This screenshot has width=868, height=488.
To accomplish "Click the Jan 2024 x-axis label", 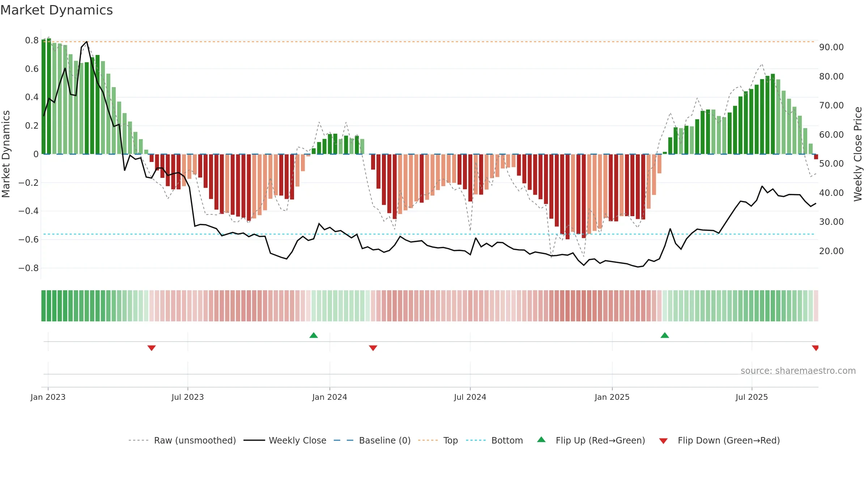I will coord(329,397).
